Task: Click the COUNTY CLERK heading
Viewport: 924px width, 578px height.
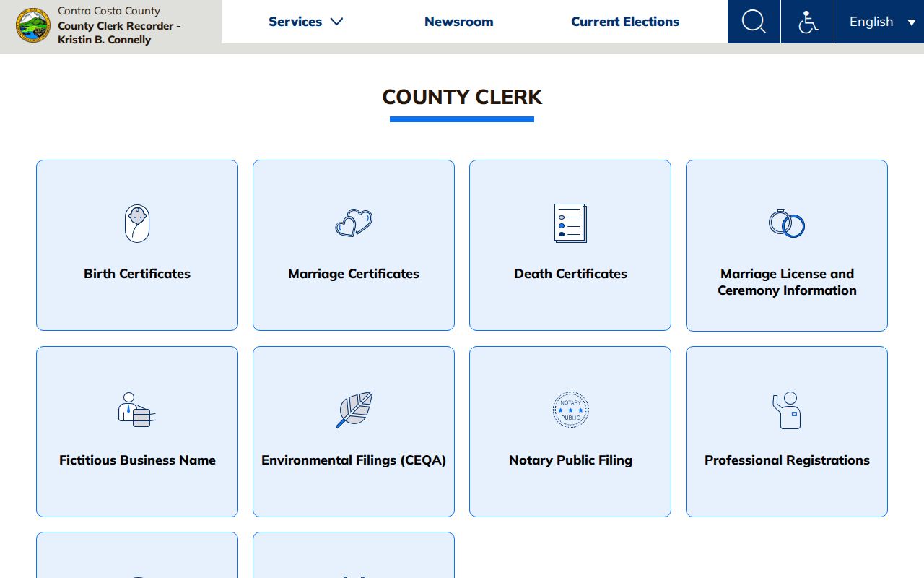Action: (x=462, y=97)
